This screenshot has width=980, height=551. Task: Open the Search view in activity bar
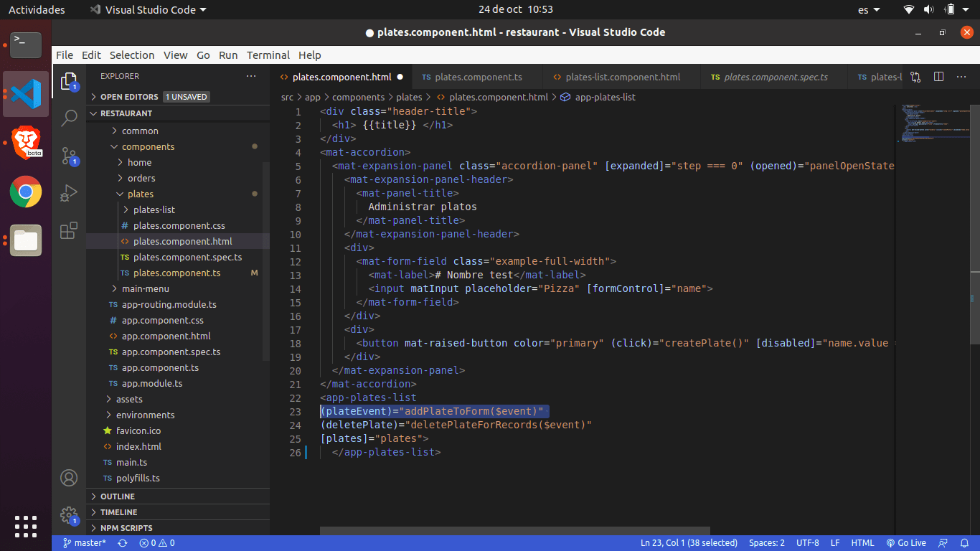click(x=69, y=118)
